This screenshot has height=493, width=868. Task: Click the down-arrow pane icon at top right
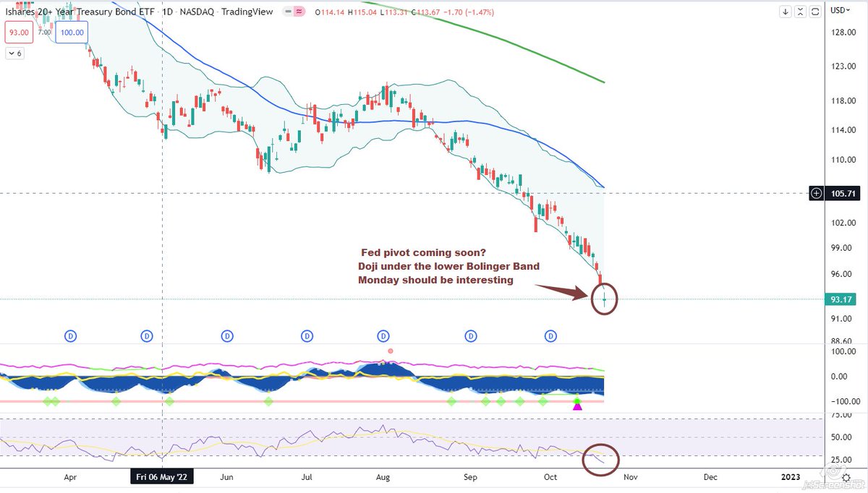coord(786,12)
